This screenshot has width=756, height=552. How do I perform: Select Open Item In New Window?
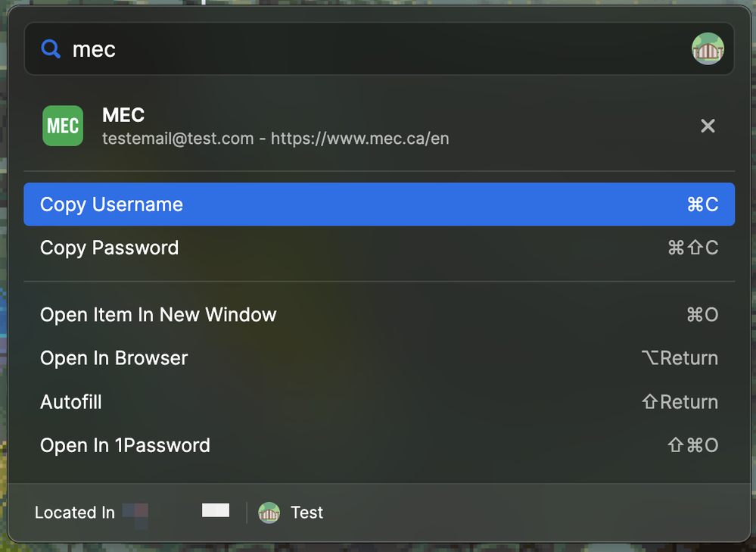(x=158, y=315)
